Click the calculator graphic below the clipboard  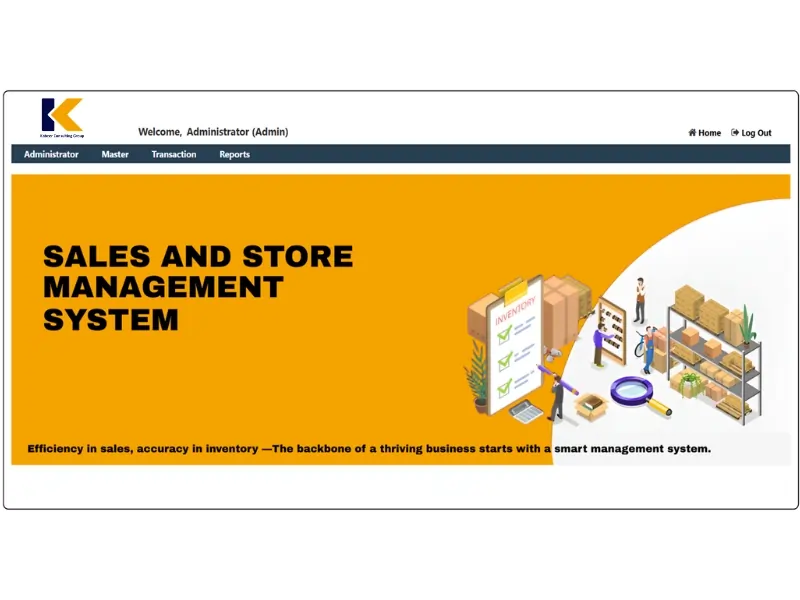pos(525,410)
